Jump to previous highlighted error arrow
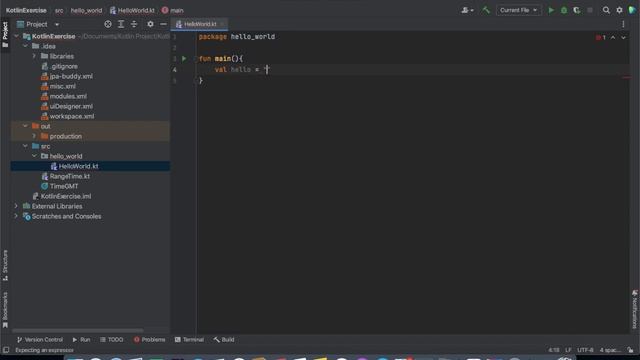 pyautogui.click(x=613, y=37)
